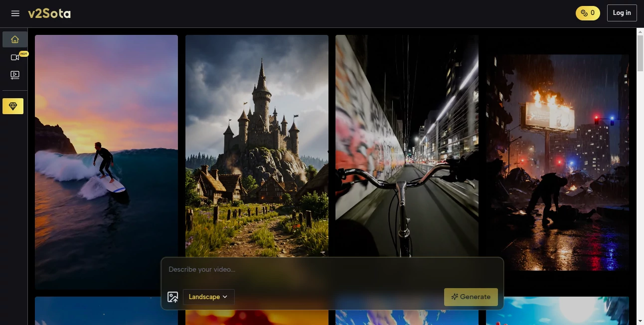Image resolution: width=644 pixels, height=325 pixels.
Task: Open the video camera tool marked HOT
Action: pos(15,57)
